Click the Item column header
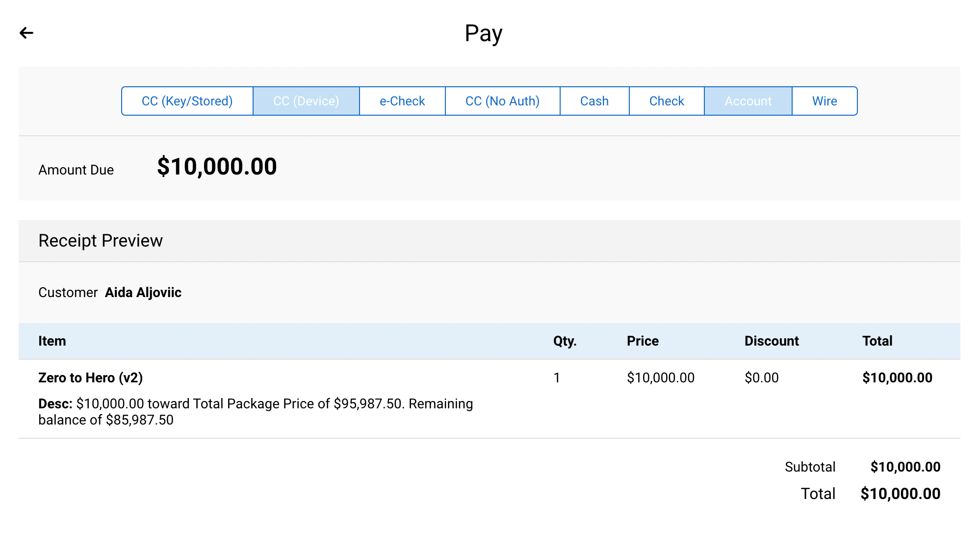Screen dimensions: 980x550 52,341
